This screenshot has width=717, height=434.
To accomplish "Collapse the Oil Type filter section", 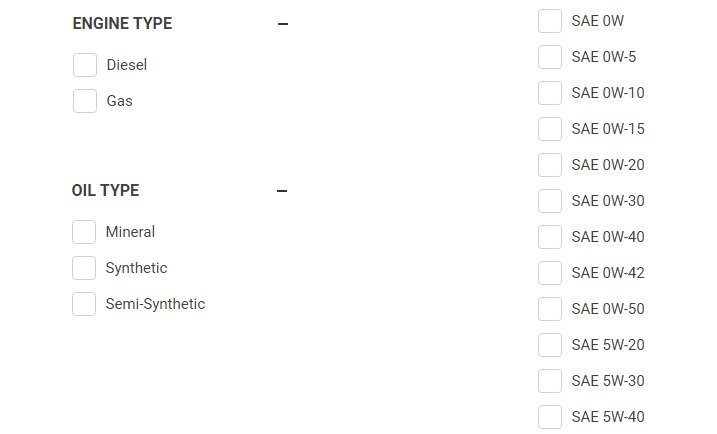I will (282, 191).
